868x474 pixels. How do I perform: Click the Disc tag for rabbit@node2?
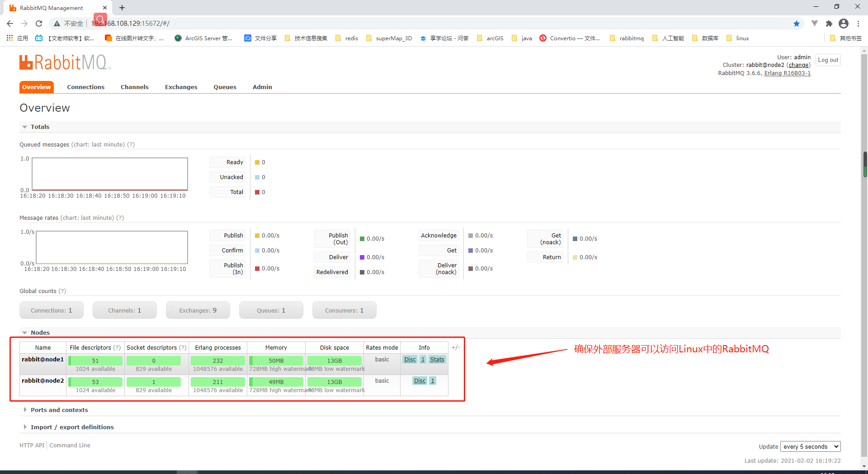coord(420,381)
